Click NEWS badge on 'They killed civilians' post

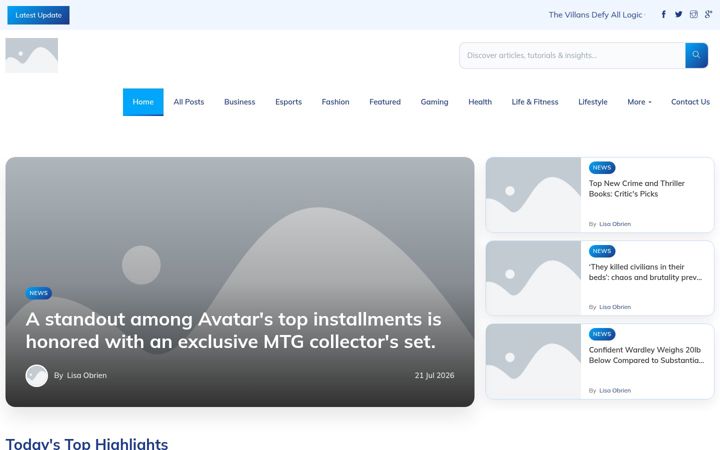pyautogui.click(x=602, y=251)
